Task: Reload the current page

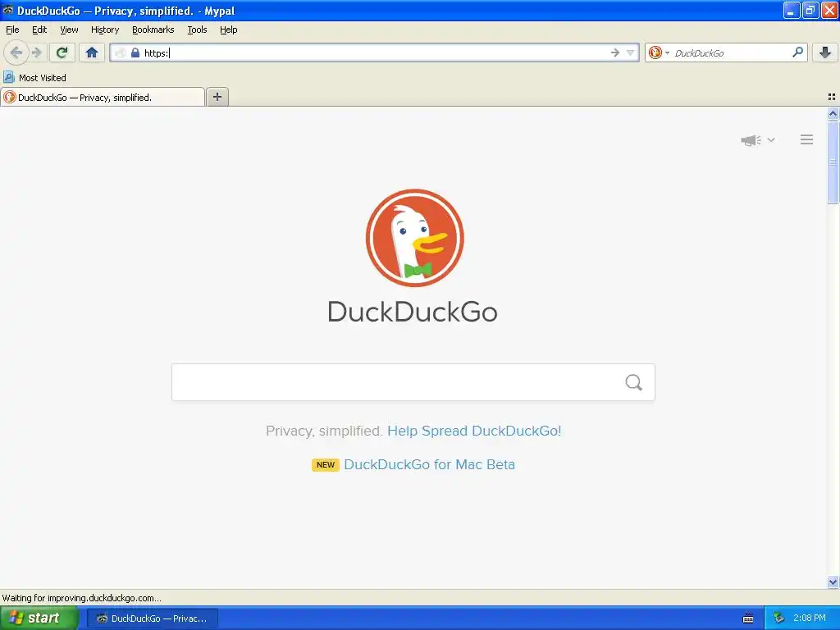Action: coord(62,52)
